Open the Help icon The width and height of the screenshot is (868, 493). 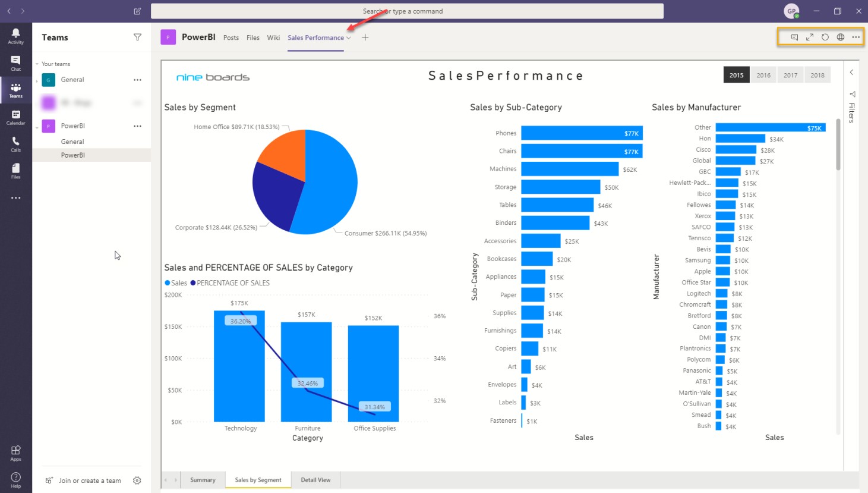[15, 480]
